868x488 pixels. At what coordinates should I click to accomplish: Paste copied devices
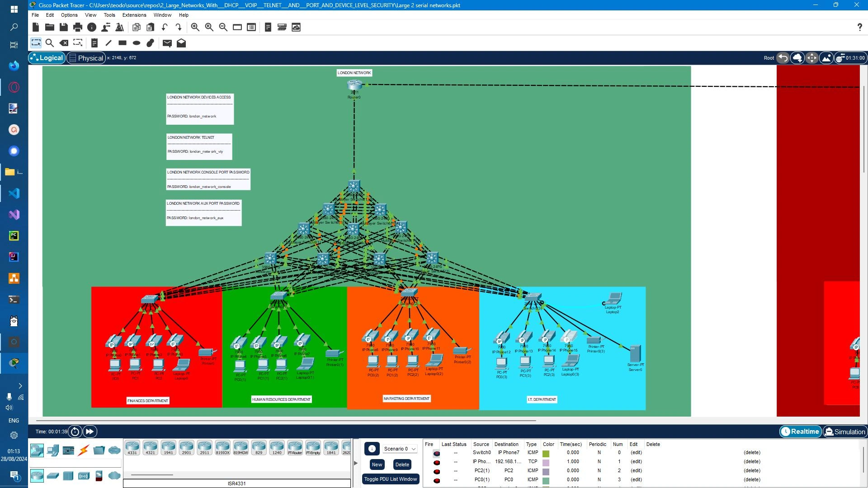151,27
